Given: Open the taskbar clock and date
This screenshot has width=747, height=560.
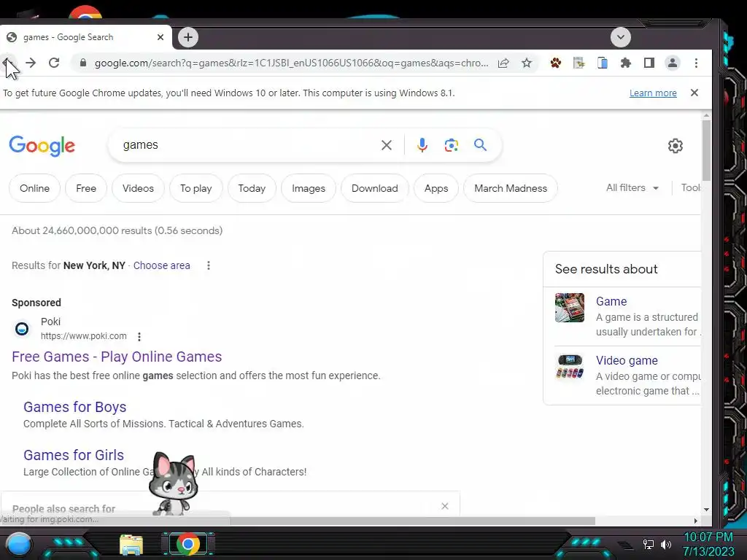Looking at the screenshot, I should click(x=708, y=544).
